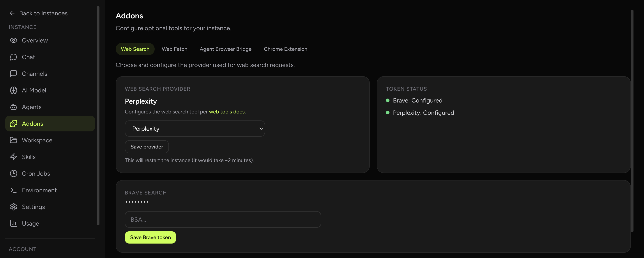Open Channels from sidebar
The image size is (644, 258).
[x=34, y=74]
